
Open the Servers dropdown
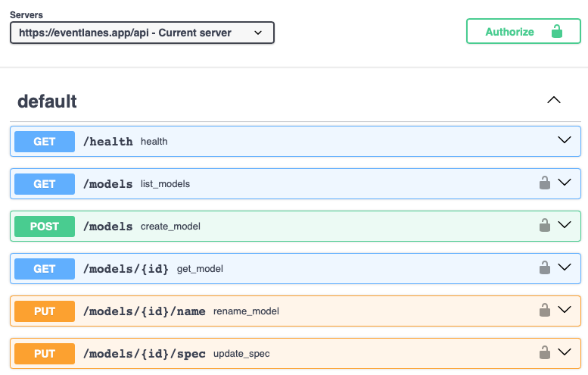coord(142,33)
